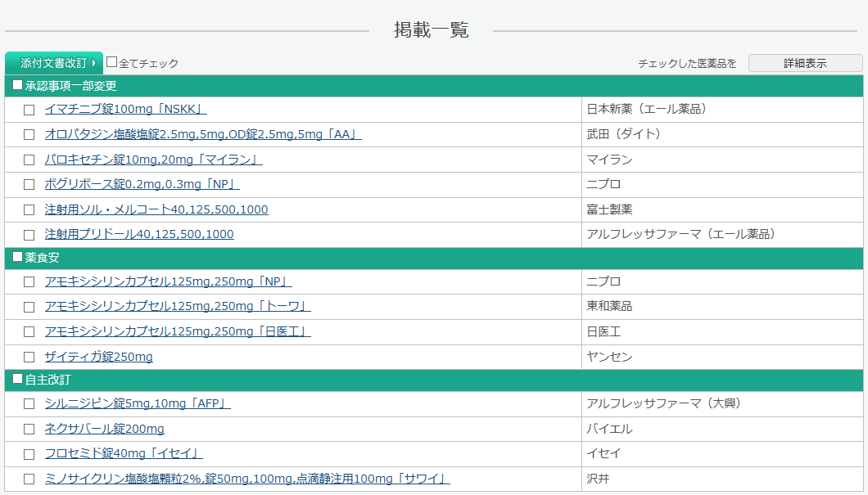The height and width of the screenshot is (495, 868).
Task: Tick the 全てチェック checkbox
Action: click(112, 62)
